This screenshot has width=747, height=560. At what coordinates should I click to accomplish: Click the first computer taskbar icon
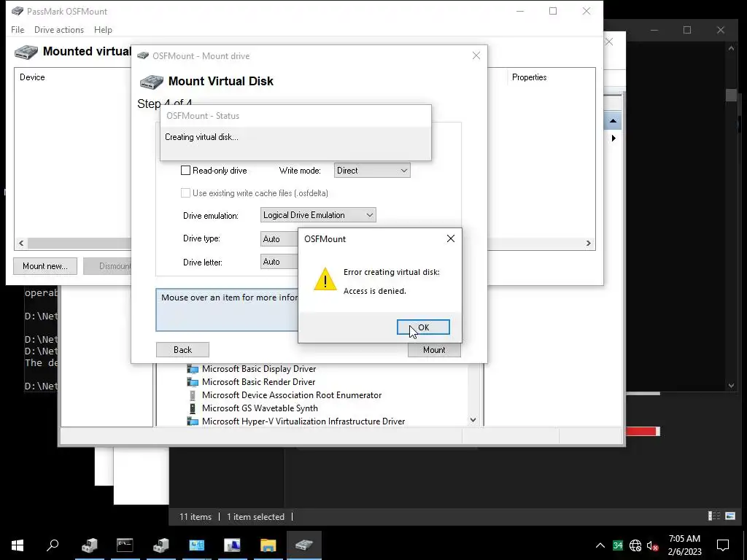tap(89, 545)
